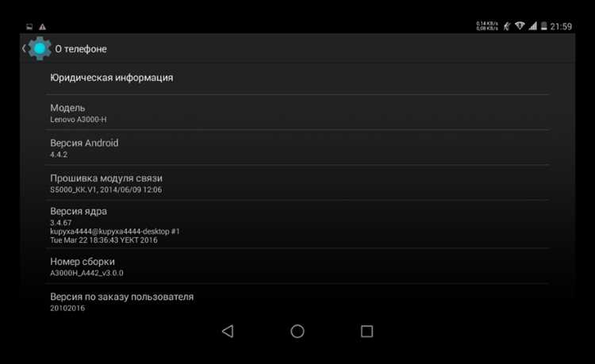The width and height of the screenshot is (595, 364).
Task: Open Версия по заказу пользователя item
Action: (297, 301)
